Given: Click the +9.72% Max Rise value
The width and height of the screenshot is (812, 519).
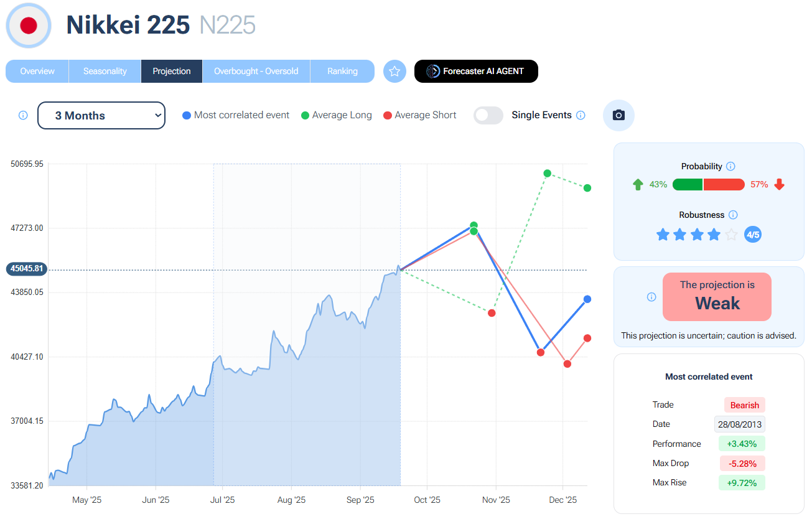Looking at the screenshot, I should click(x=742, y=482).
